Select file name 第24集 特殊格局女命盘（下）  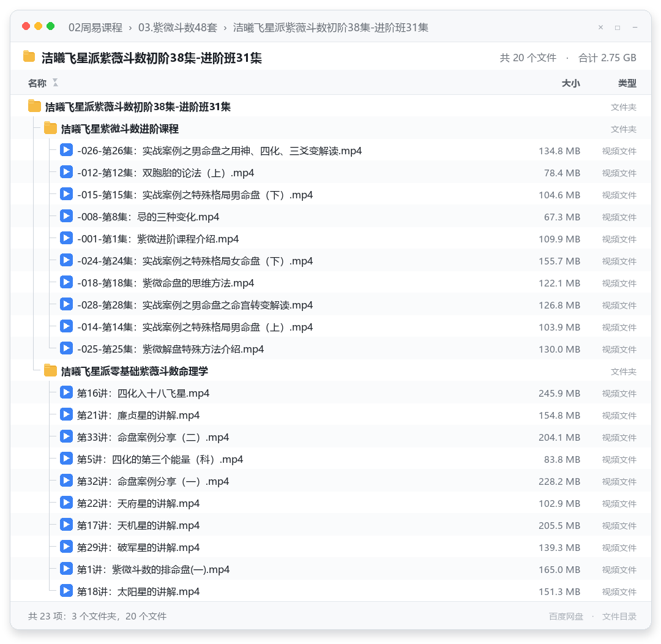click(195, 261)
